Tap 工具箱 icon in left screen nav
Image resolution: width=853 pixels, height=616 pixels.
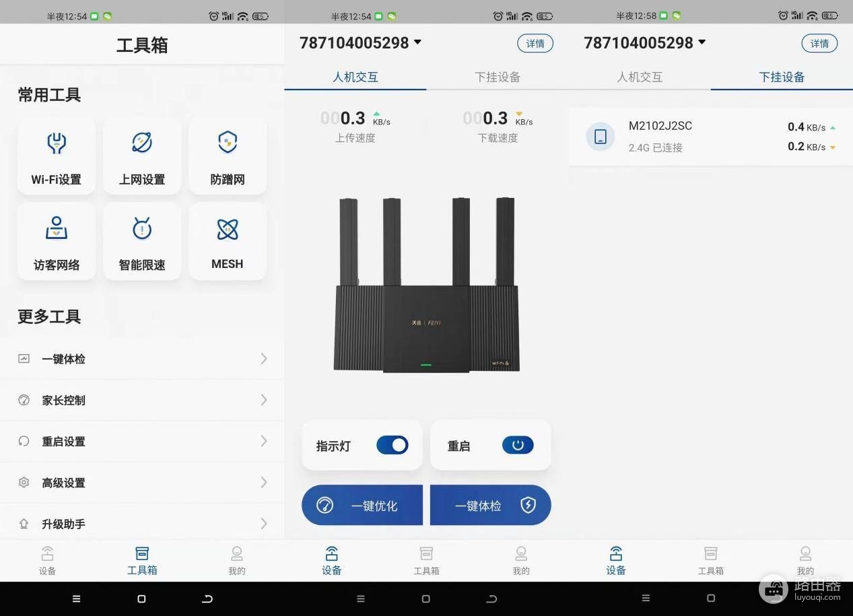pos(142,553)
